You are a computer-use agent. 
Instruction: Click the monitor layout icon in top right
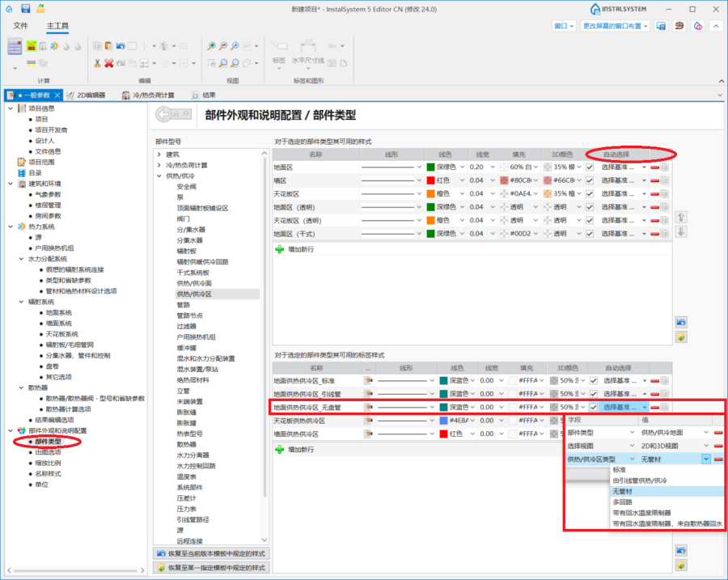coord(661,26)
